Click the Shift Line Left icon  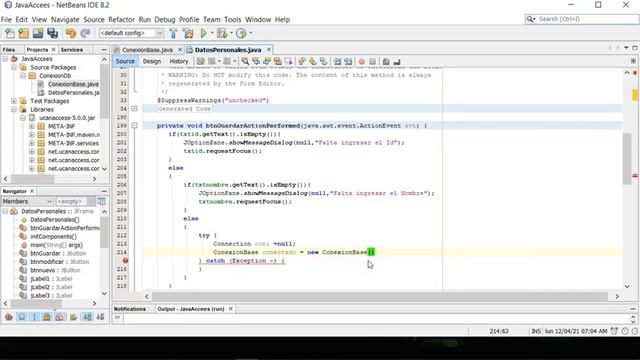[337, 61]
